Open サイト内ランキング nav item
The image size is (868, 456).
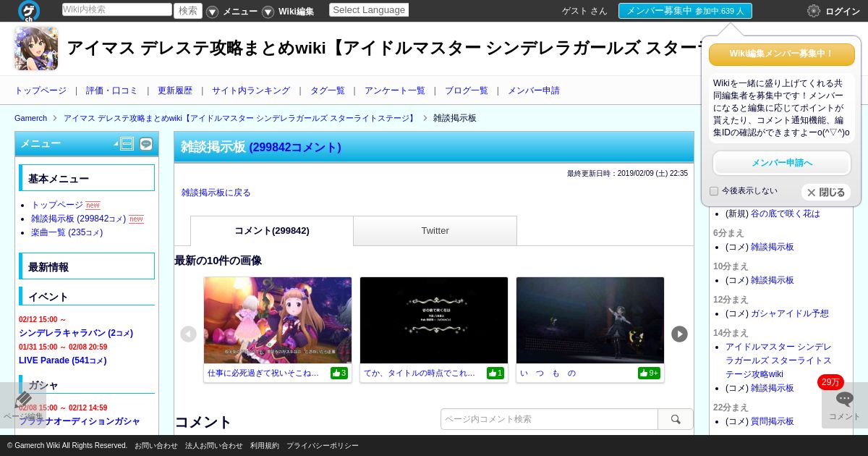(x=251, y=90)
